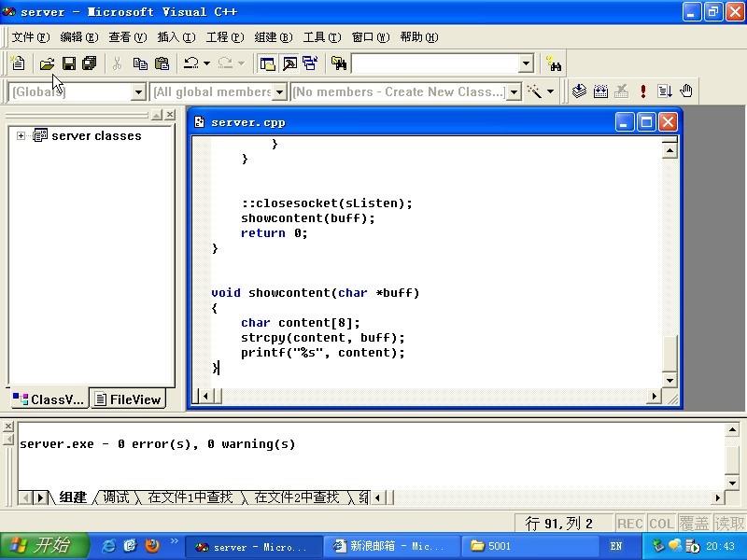The image size is (747, 560).
Task: Click the EN language indicator
Action: pyautogui.click(x=615, y=546)
